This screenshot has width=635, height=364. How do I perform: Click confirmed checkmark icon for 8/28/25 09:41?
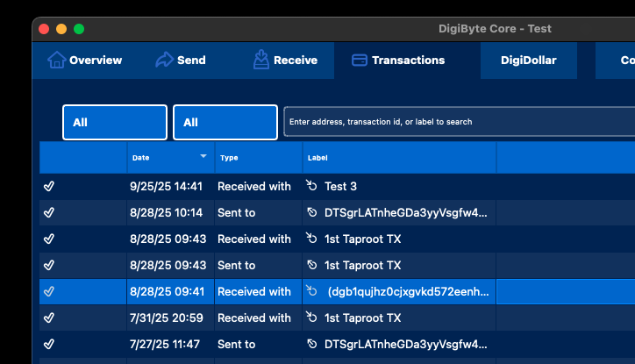49,291
